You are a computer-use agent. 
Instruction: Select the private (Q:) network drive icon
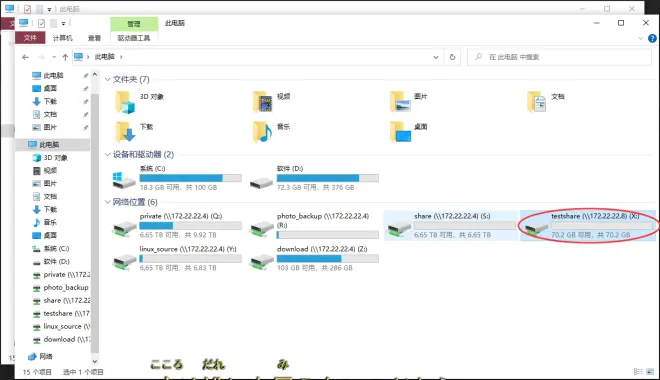point(124,229)
